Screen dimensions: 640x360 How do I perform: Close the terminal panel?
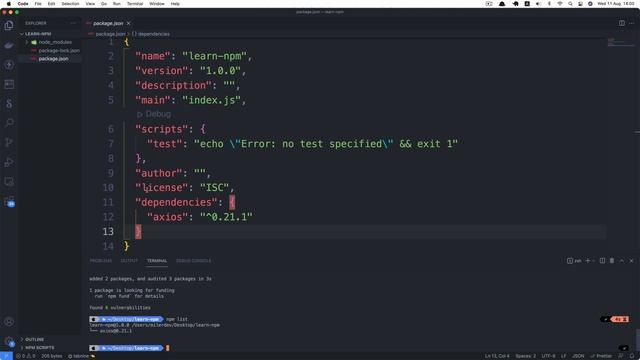[631, 260]
